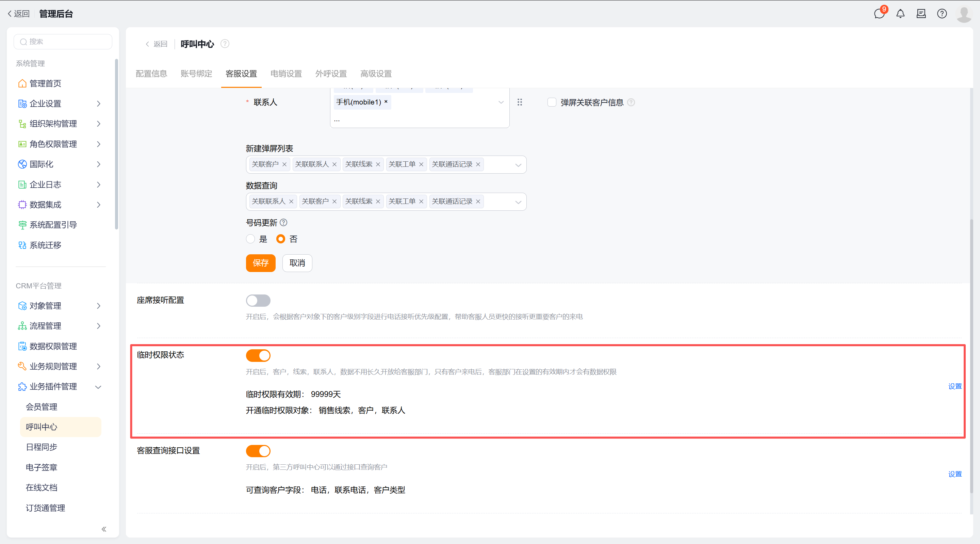Click the help icon beside 呼叫中心 title
Image resolution: width=980 pixels, height=544 pixels.
coord(225,44)
